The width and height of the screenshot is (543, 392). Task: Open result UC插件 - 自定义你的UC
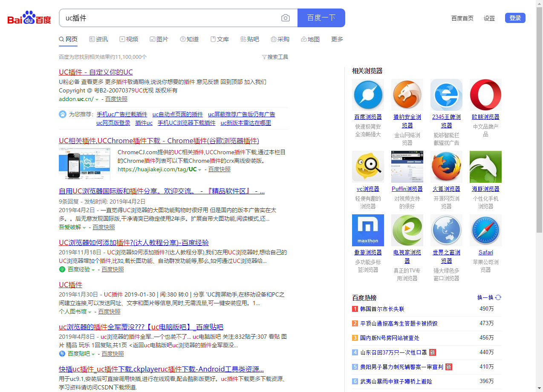96,72
